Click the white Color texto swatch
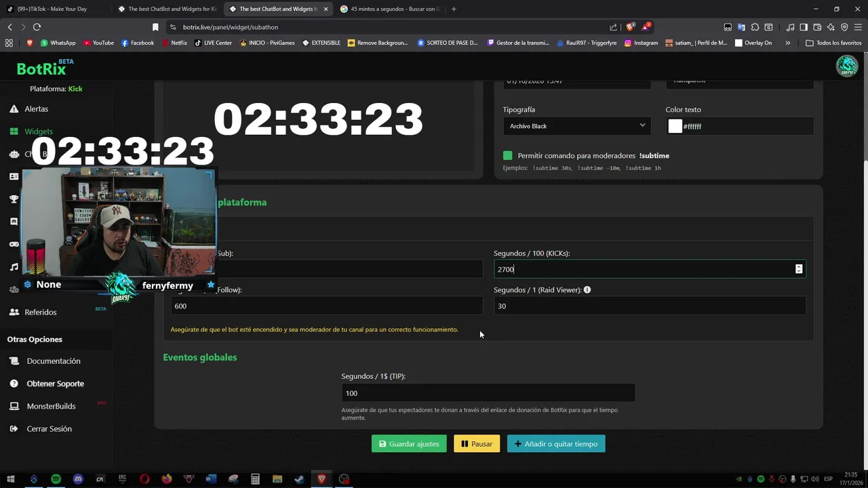The height and width of the screenshot is (488, 868). pos(675,126)
